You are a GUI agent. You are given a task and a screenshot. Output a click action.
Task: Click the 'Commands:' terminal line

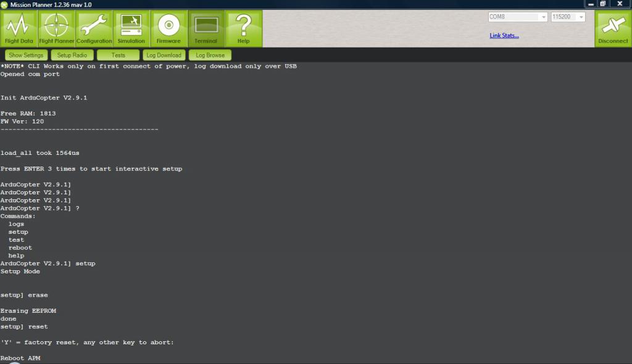pyautogui.click(x=18, y=216)
